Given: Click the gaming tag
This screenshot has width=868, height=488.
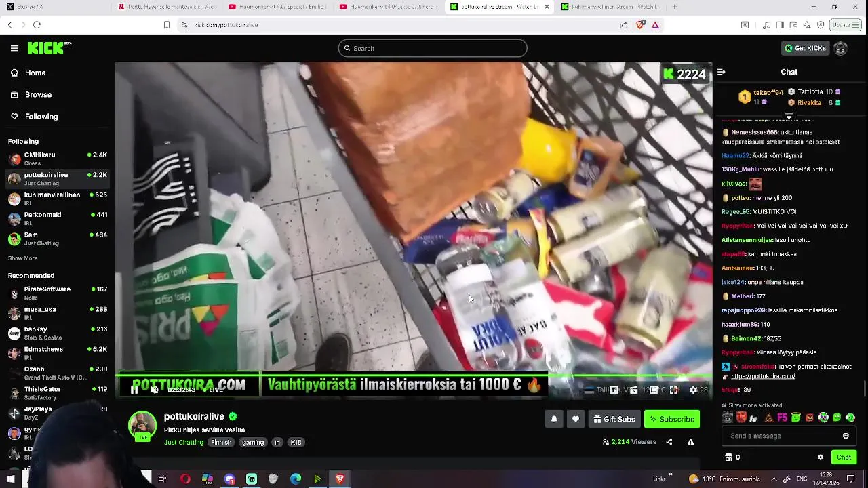Looking at the screenshot, I should pos(253,442).
